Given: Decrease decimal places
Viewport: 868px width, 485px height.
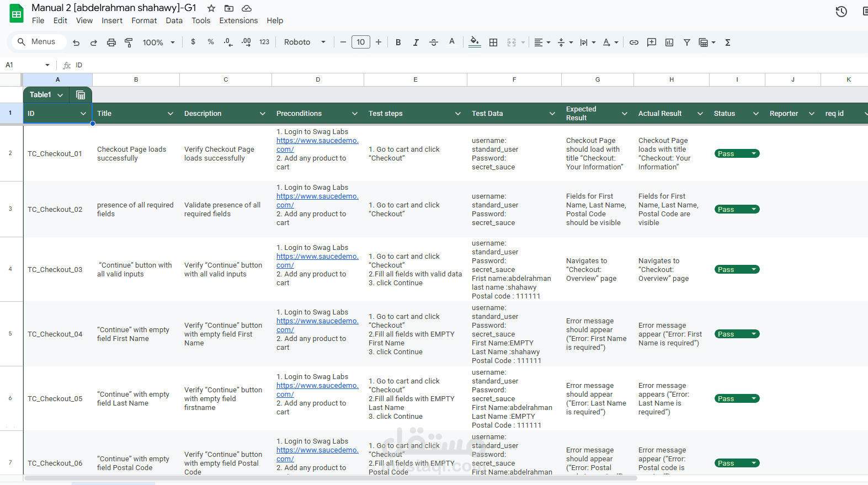Looking at the screenshot, I should pos(228,42).
